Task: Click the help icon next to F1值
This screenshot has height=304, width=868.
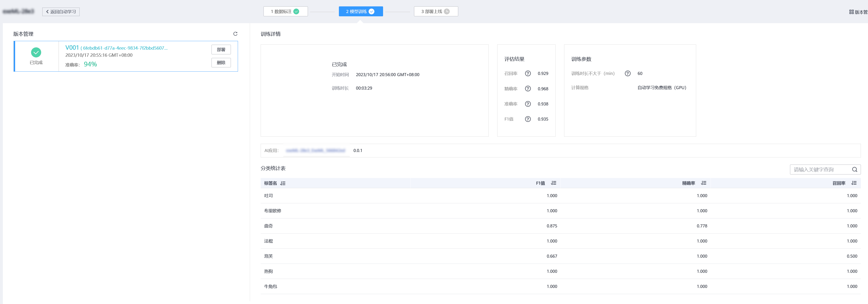Action: (528, 119)
